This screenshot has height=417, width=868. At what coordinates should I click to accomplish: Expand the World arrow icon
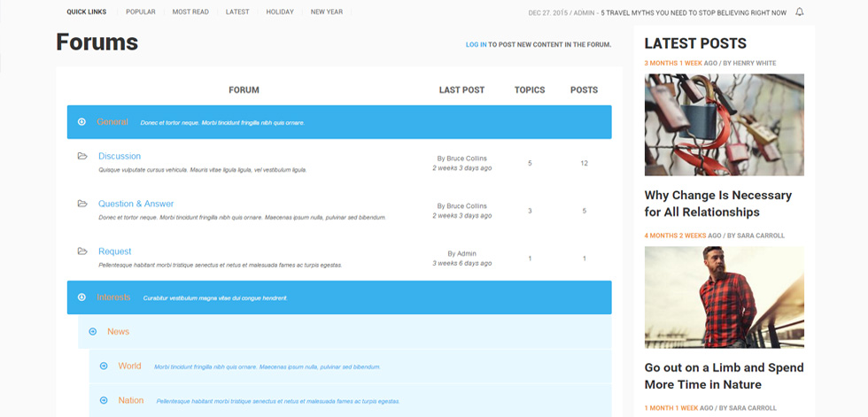click(x=104, y=366)
